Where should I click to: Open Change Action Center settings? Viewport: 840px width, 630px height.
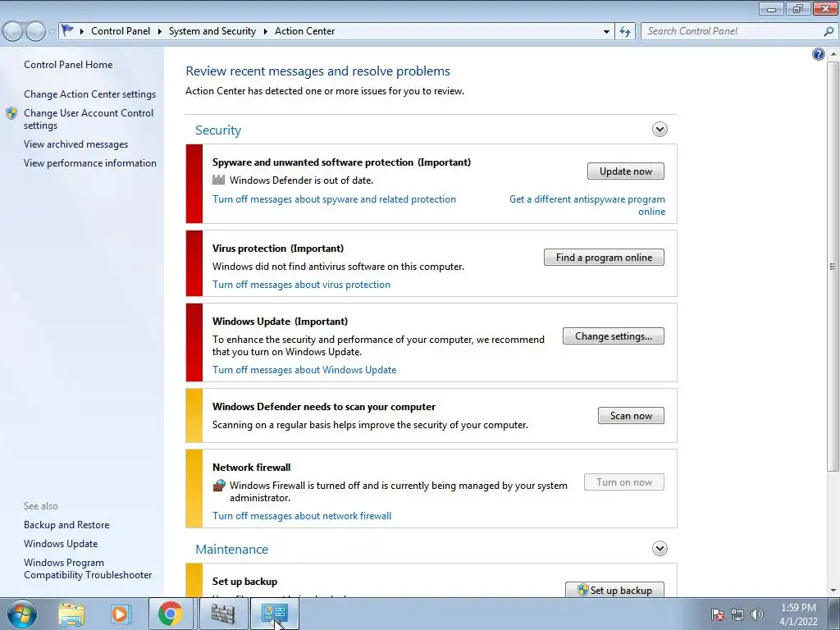pyautogui.click(x=90, y=94)
